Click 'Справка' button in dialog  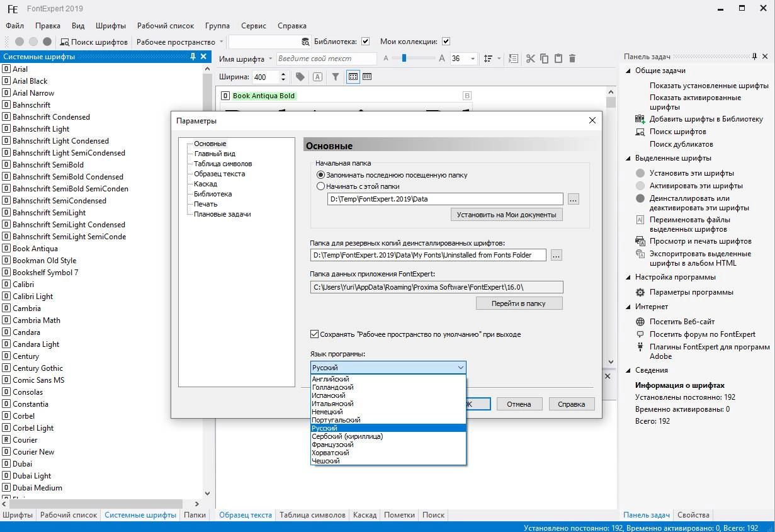pyautogui.click(x=572, y=404)
